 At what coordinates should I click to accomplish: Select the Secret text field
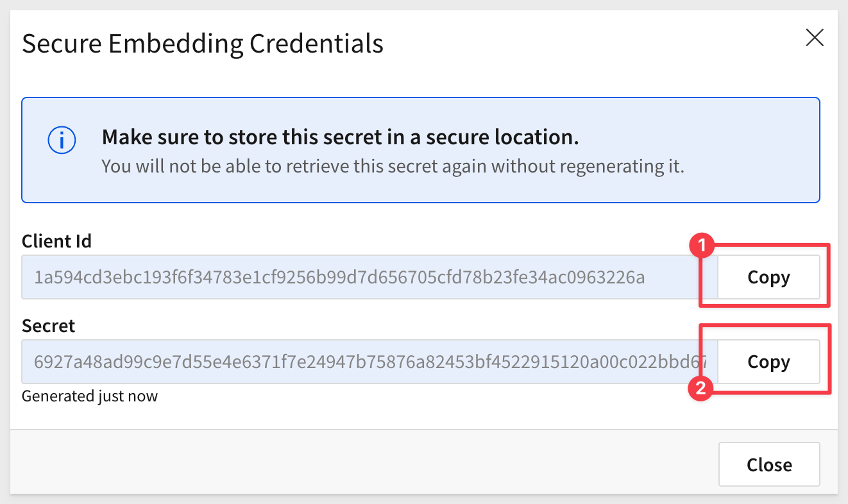coord(369,362)
